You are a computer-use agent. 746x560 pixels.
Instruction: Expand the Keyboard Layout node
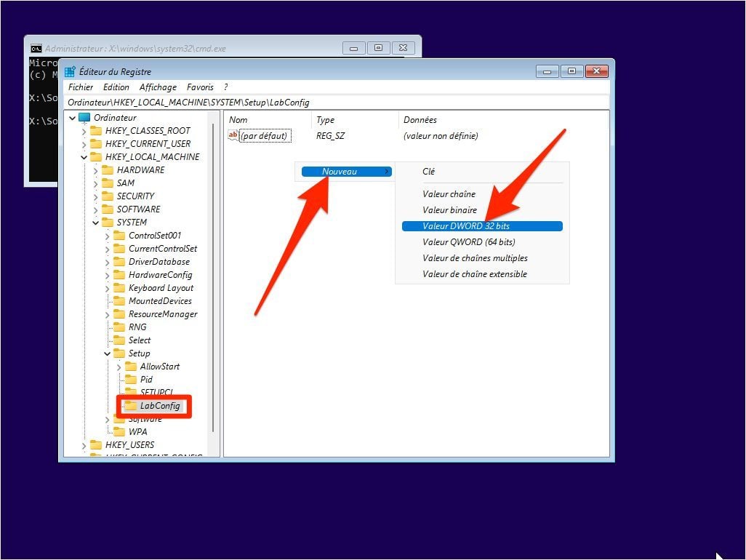(107, 288)
